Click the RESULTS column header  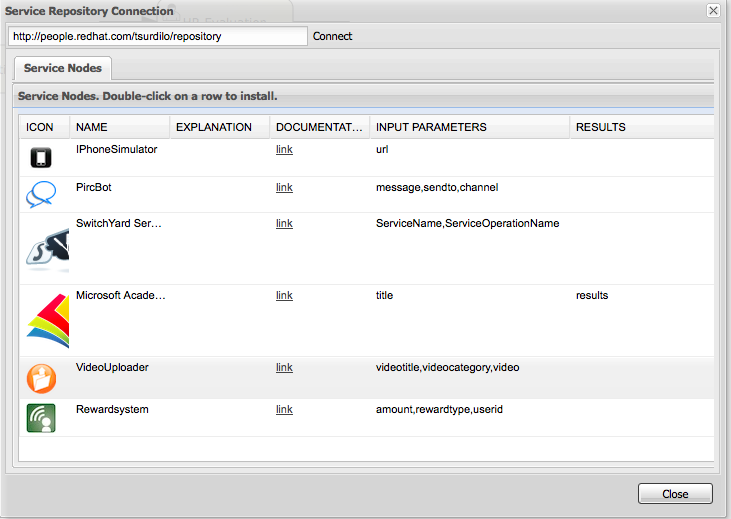click(x=640, y=127)
